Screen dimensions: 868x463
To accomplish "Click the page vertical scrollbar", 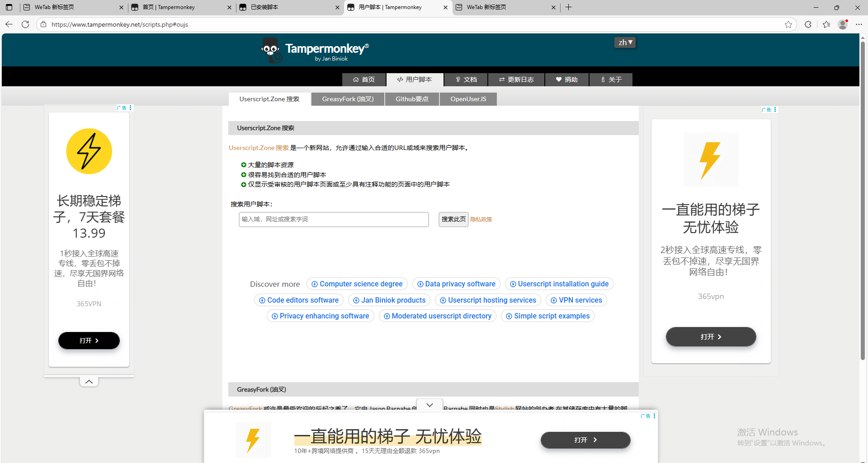I will [863, 199].
